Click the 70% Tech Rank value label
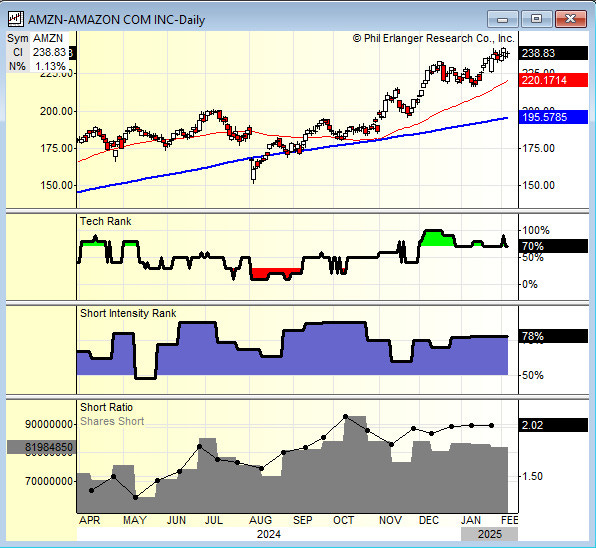 tap(553, 246)
